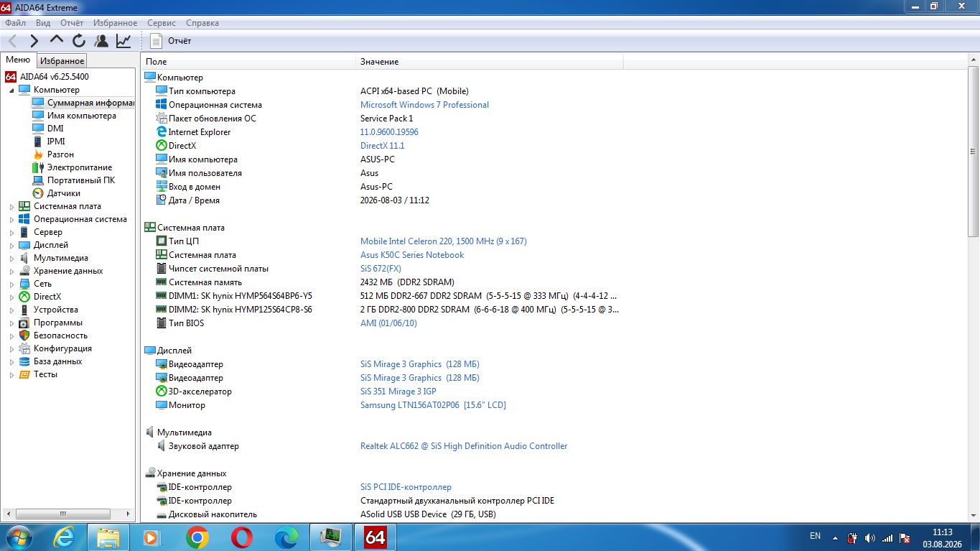This screenshot has width=980, height=551.
Task: Select the DMI tree item
Action: coord(55,129)
